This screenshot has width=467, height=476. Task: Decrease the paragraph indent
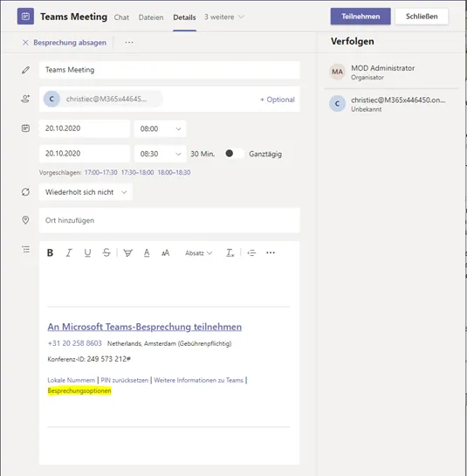click(251, 252)
